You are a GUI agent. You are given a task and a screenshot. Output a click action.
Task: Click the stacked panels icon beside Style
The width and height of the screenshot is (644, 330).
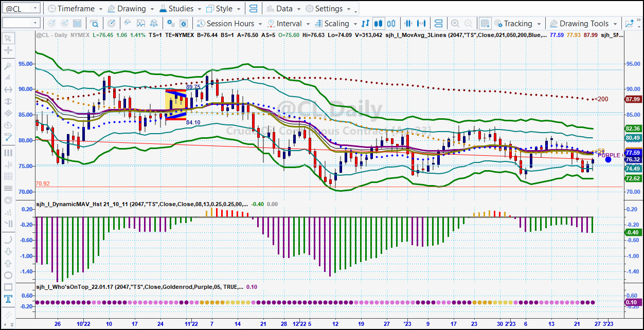coord(253,9)
